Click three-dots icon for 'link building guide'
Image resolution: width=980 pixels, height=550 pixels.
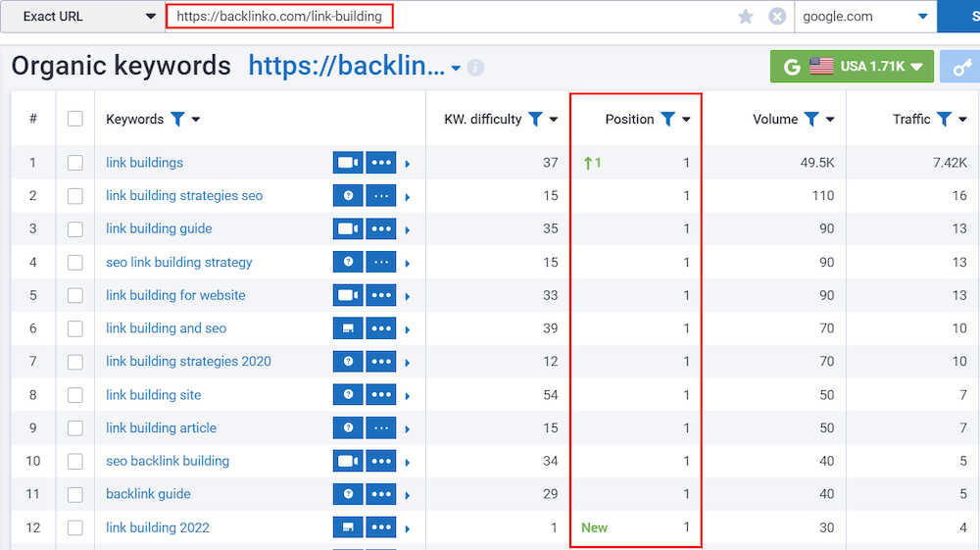pos(381,229)
